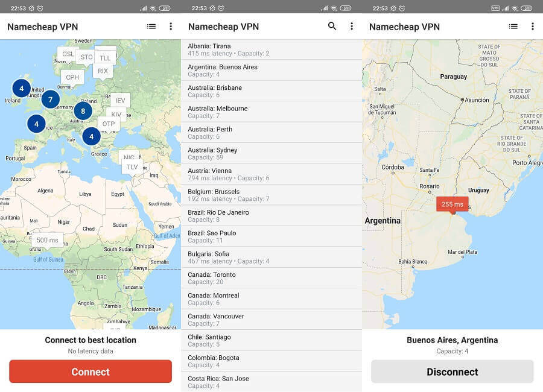543x392 pixels.
Task: Click the red Connect button
Action: point(91,371)
